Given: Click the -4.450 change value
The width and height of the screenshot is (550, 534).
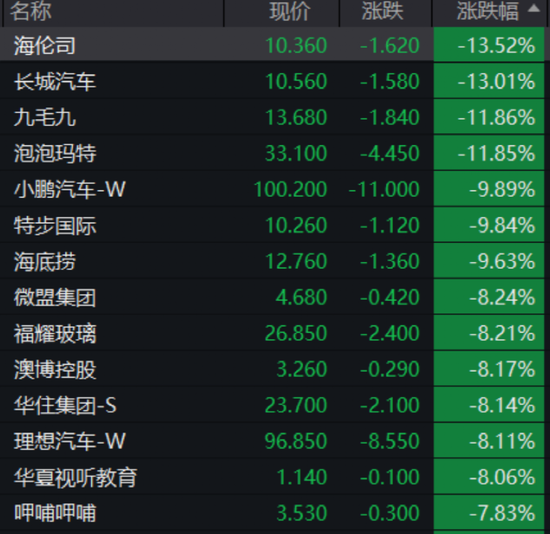Looking at the screenshot, I should pos(390,153).
